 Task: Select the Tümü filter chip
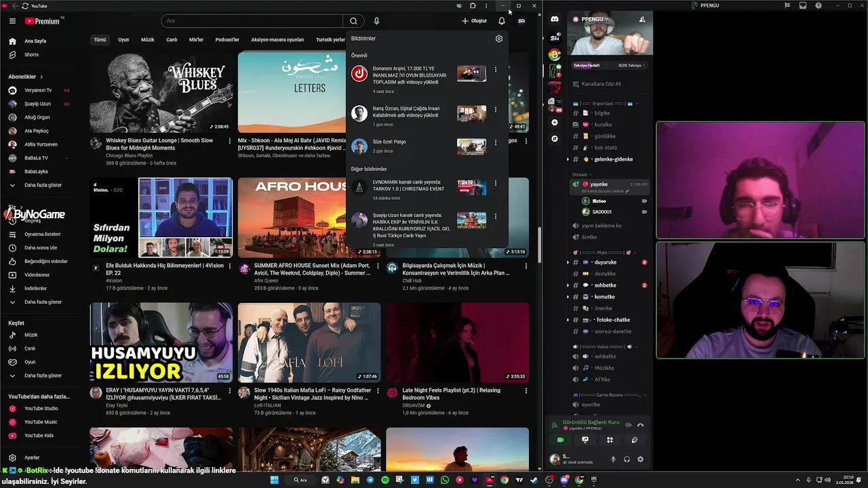100,40
